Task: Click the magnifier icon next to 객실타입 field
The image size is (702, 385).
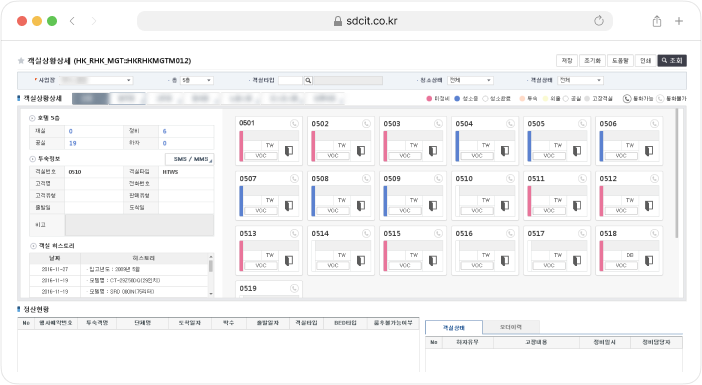Action: pyautogui.click(x=308, y=81)
